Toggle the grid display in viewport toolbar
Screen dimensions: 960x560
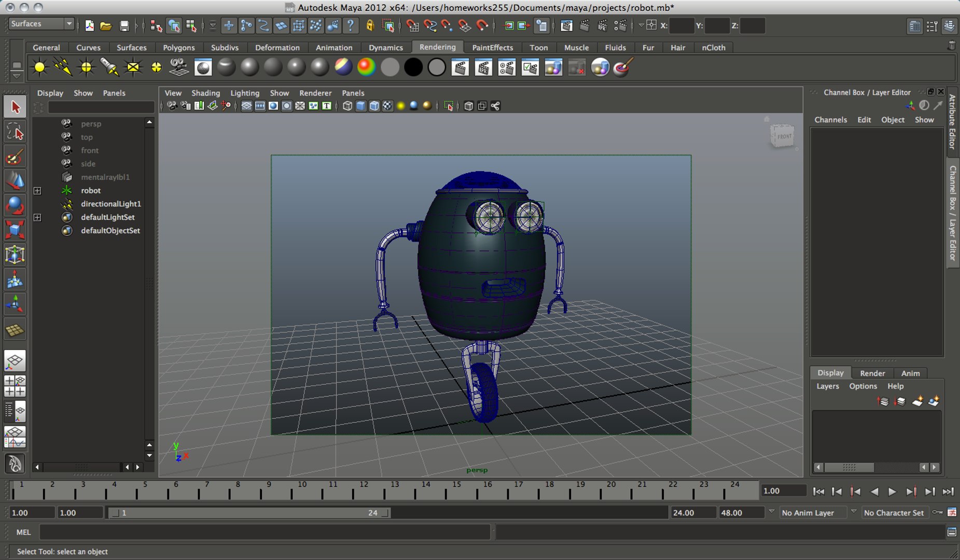tap(246, 106)
